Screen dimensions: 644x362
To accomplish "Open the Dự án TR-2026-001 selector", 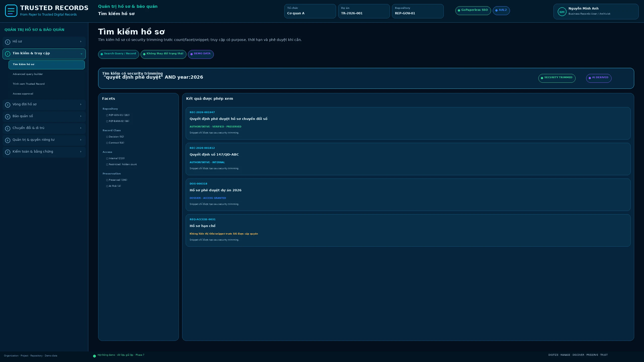I will (x=364, y=11).
